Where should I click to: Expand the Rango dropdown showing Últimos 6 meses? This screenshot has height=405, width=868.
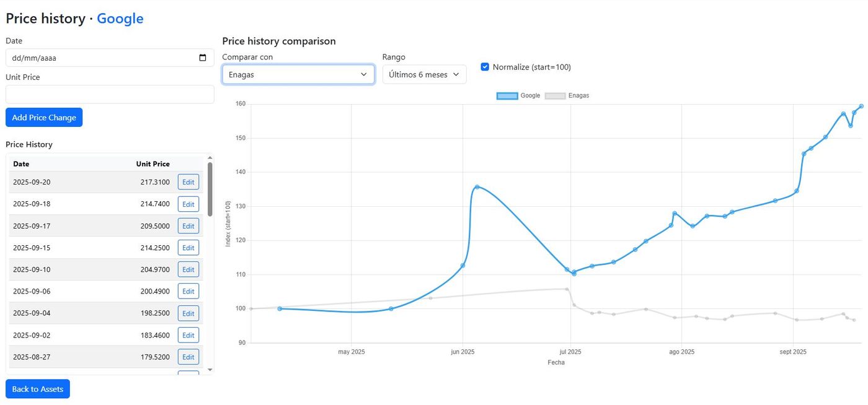[424, 74]
